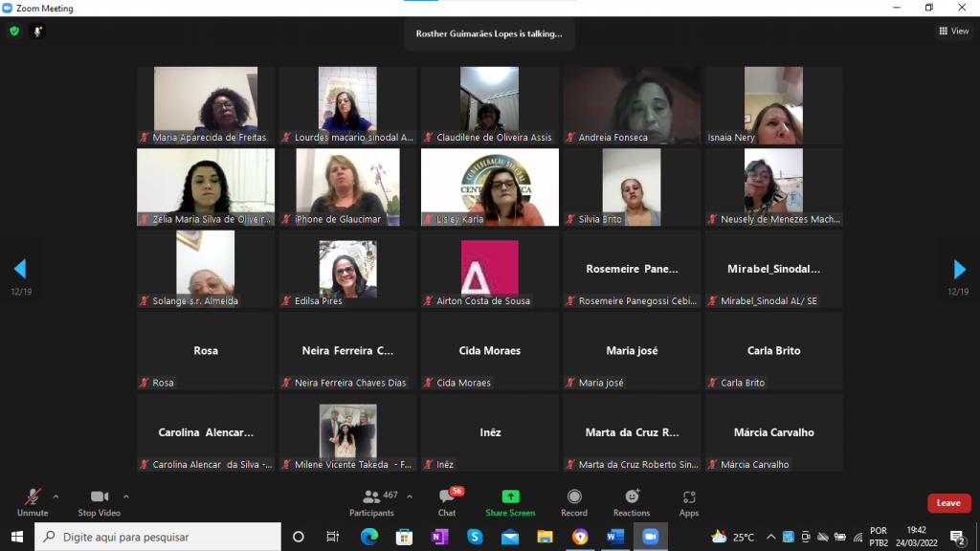980x551 pixels.
Task: Go to previous page of participants
Action: tap(19, 269)
